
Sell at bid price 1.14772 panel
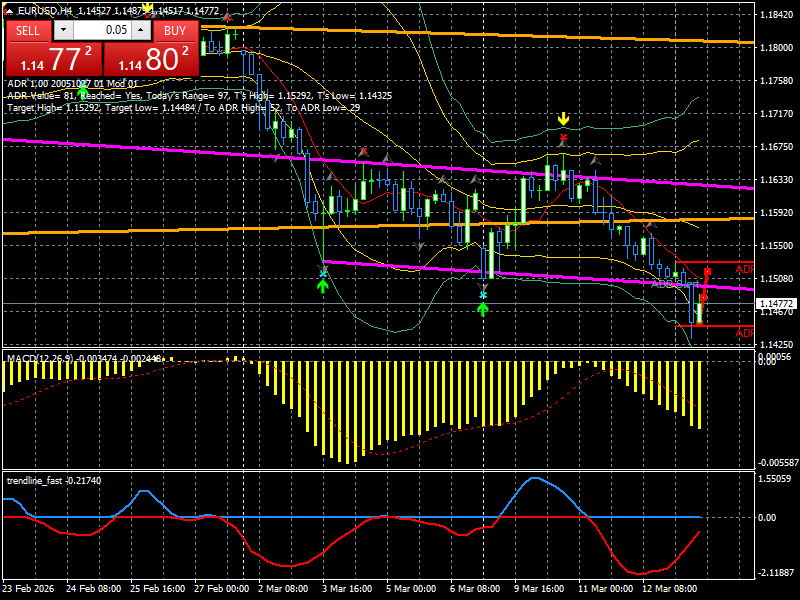click(54, 59)
